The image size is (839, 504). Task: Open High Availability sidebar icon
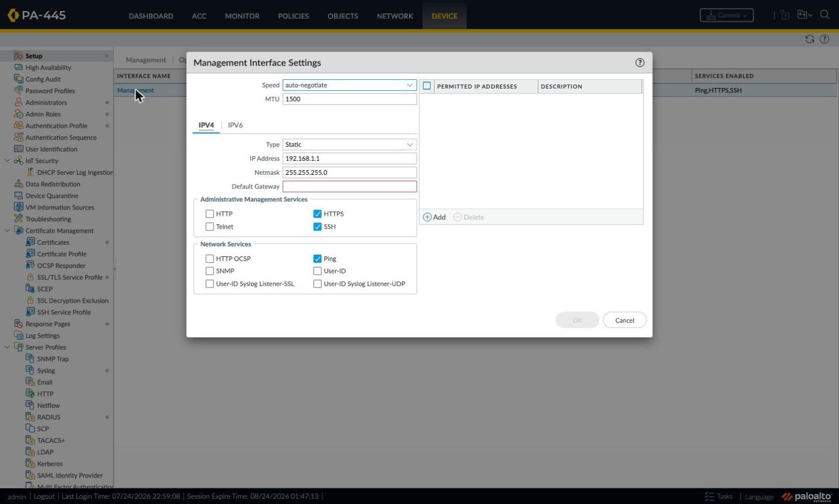point(18,67)
